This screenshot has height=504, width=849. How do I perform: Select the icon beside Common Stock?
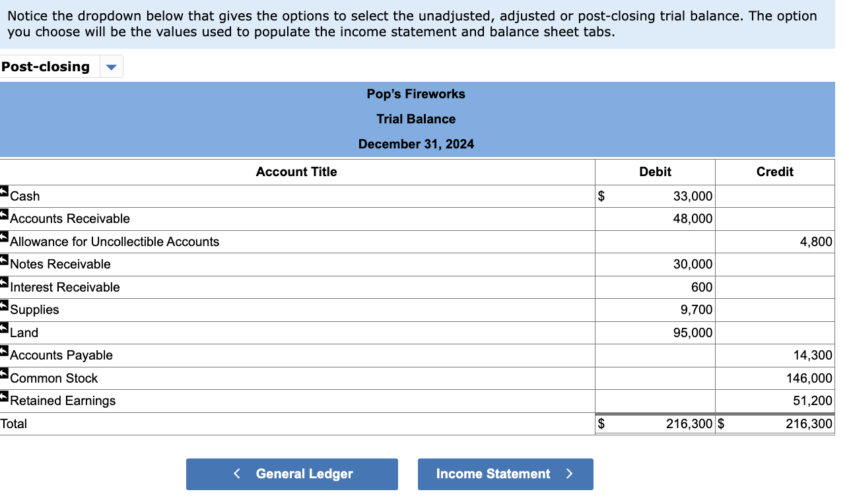(x=3, y=373)
